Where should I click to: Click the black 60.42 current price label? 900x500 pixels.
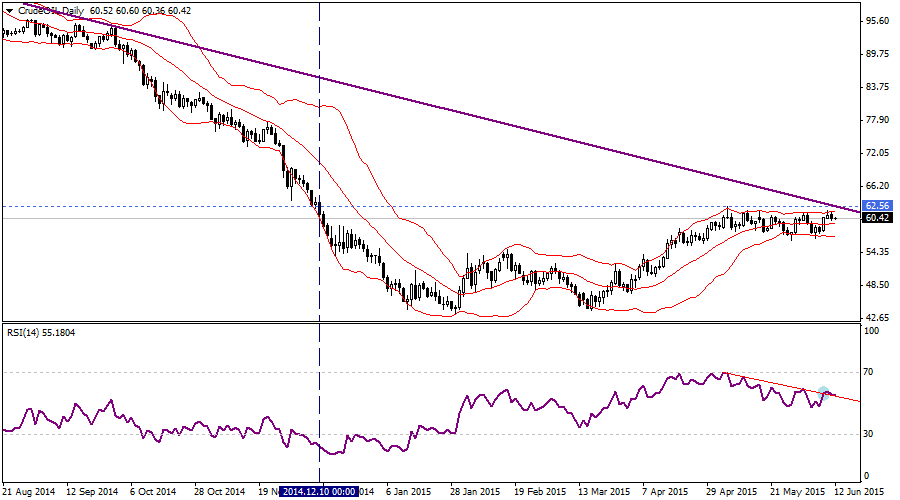(x=877, y=218)
